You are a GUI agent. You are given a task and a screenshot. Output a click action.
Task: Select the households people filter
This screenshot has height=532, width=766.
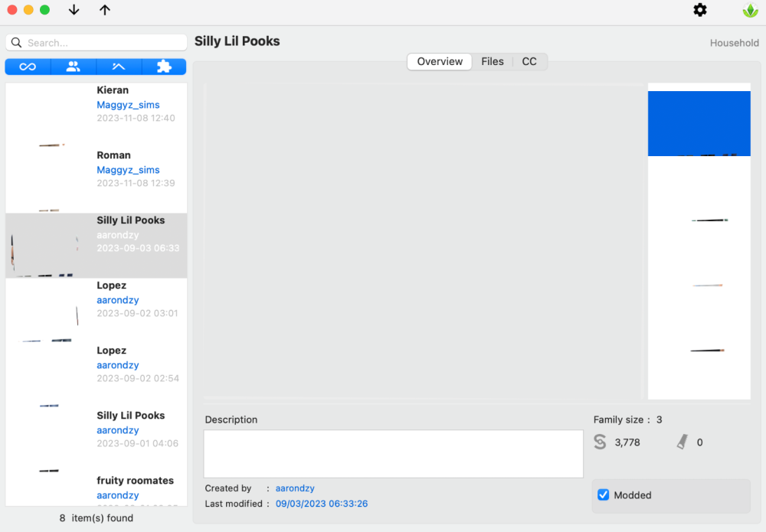74,67
